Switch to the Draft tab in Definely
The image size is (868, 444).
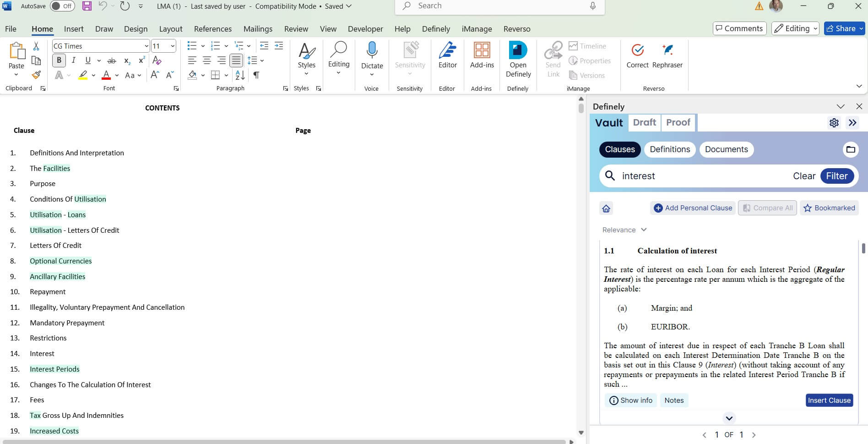644,122
